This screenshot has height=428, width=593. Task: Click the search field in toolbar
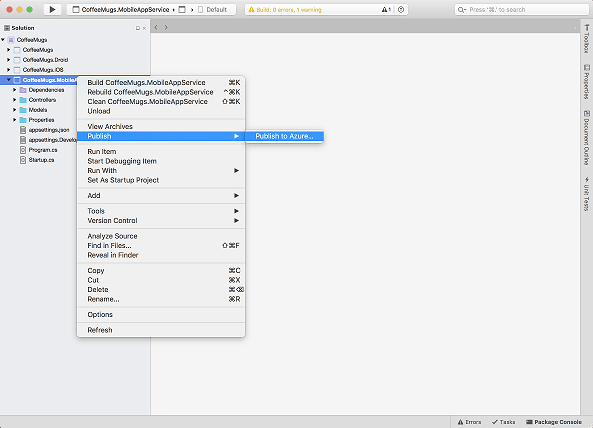click(x=522, y=10)
